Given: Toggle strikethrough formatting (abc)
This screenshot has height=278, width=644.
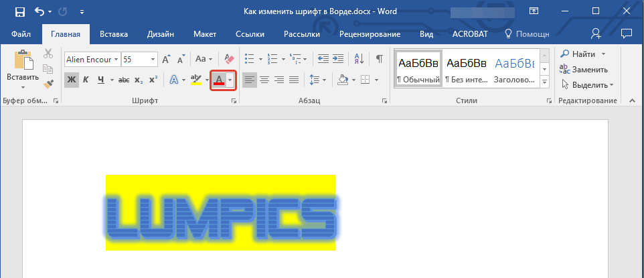Looking at the screenshot, I should click(124, 80).
